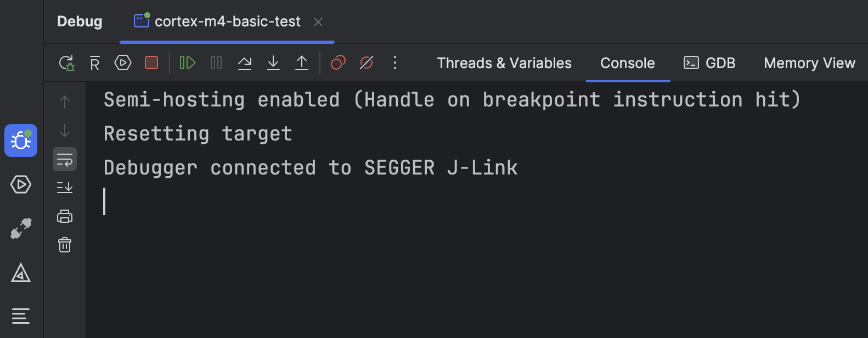Select the Debug bug icon in sidebar

tap(20, 140)
